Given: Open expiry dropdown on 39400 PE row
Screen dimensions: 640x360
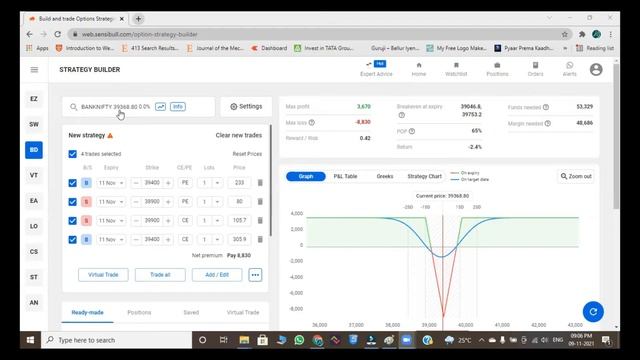Looking at the screenshot, I should [x=111, y=183].
